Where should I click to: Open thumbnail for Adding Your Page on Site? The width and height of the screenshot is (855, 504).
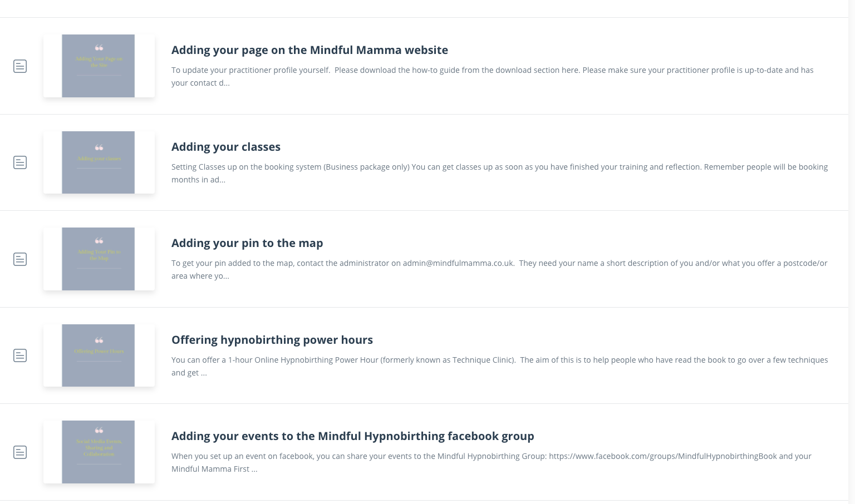(x=99, y=66)
